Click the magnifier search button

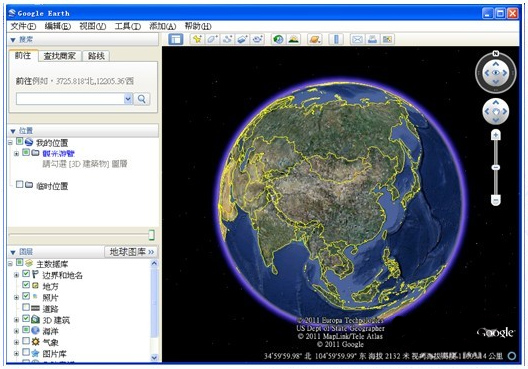(142, 99)
